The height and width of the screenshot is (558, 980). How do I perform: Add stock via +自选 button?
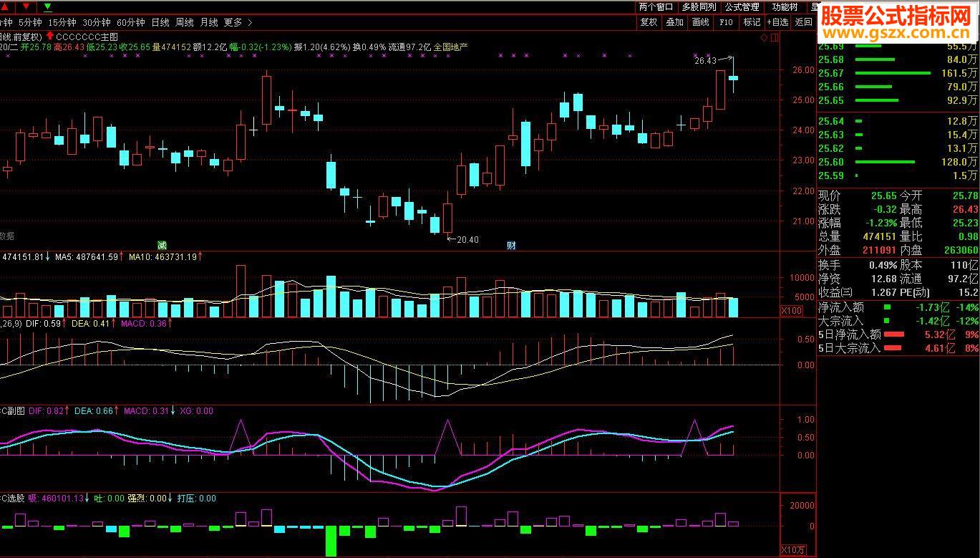tap(778, 22)
